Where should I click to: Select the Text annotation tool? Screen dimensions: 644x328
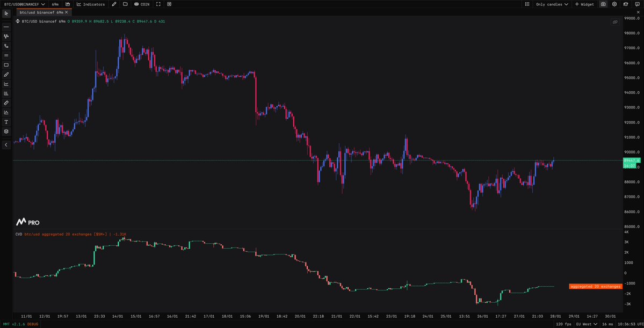point(6,122)
